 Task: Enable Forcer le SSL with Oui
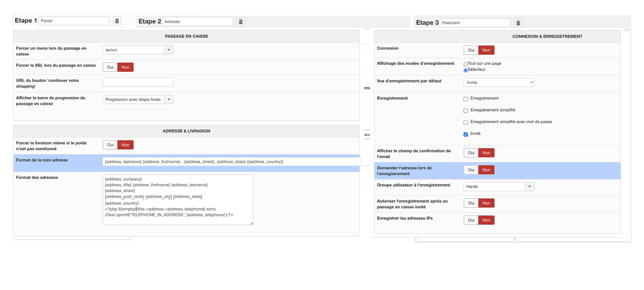(x=110, y=67)
